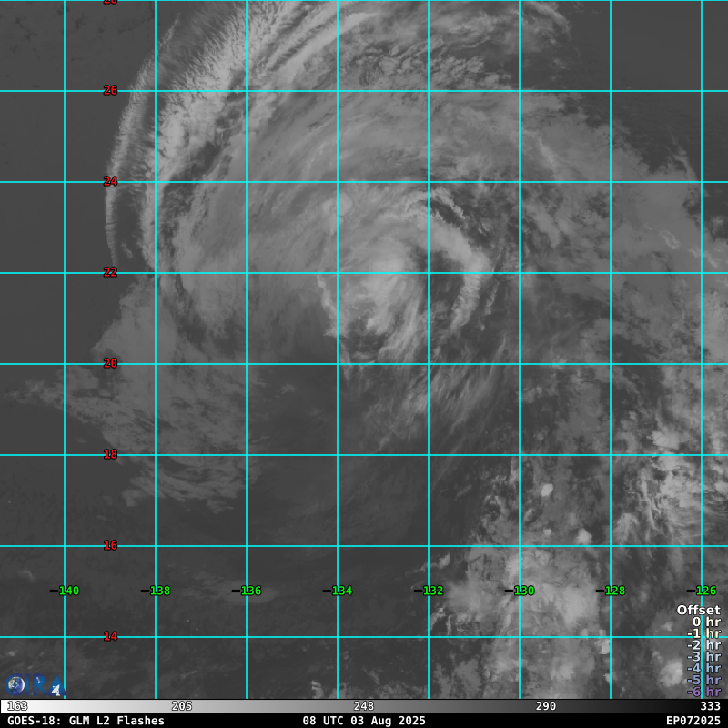Image resolution: width=728 pixels, height=728 pixels.
Task: Click the Offset legend heading
Action: coord(698,610)
